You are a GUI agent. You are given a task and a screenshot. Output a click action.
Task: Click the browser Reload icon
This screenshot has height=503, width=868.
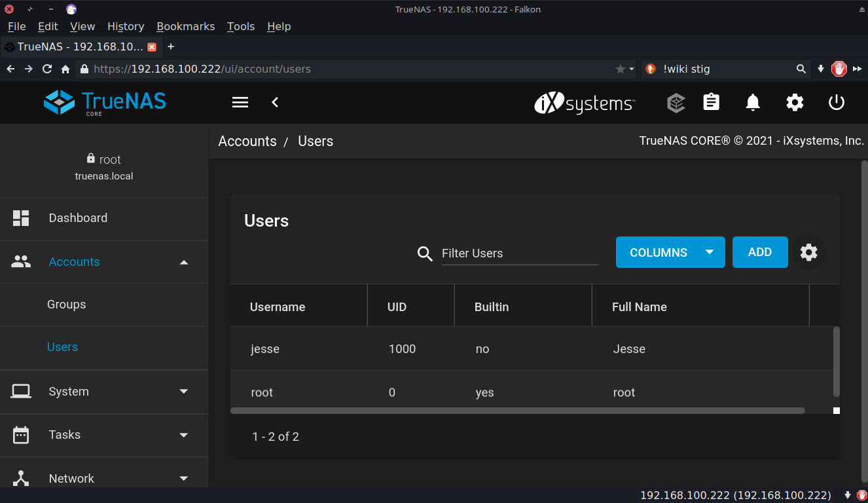47,69
